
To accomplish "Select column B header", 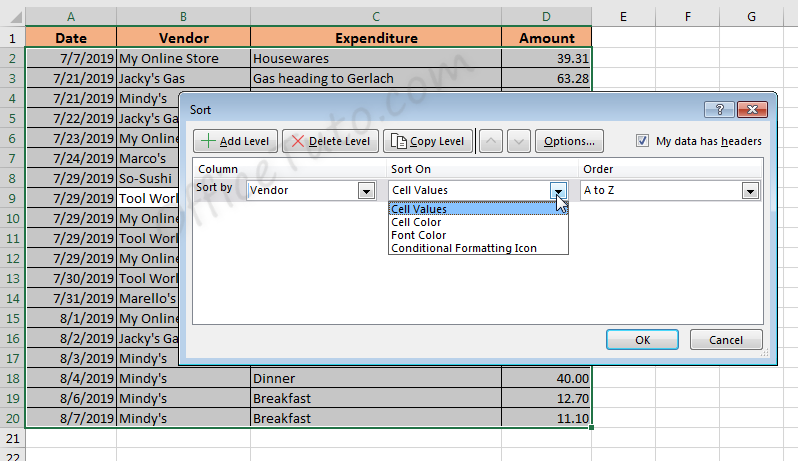I will point(183,17).
